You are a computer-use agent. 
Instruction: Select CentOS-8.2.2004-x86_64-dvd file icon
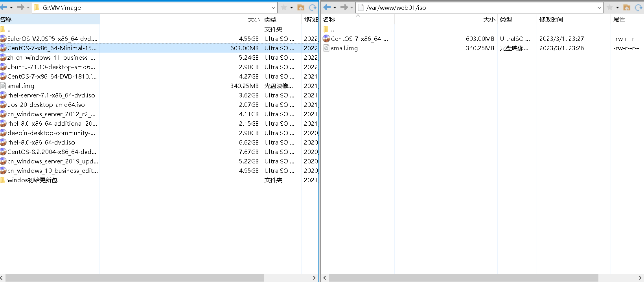[x=3, y=152]
